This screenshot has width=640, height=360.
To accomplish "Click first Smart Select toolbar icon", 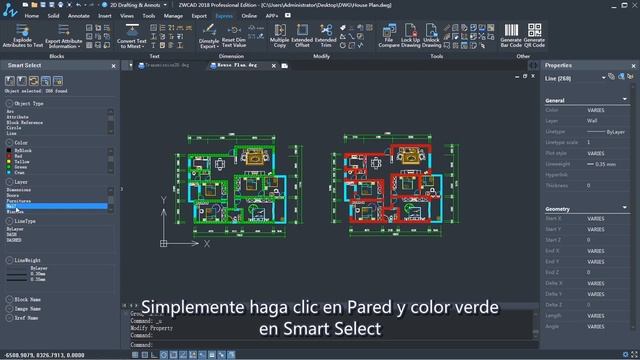I will point(10,81).
